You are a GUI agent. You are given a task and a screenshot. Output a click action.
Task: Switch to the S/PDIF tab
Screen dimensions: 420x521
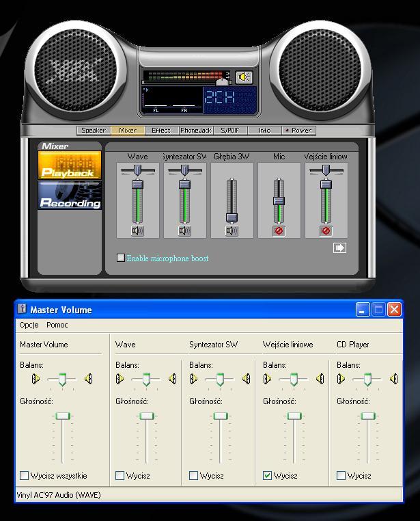click(x=230, y=131)
